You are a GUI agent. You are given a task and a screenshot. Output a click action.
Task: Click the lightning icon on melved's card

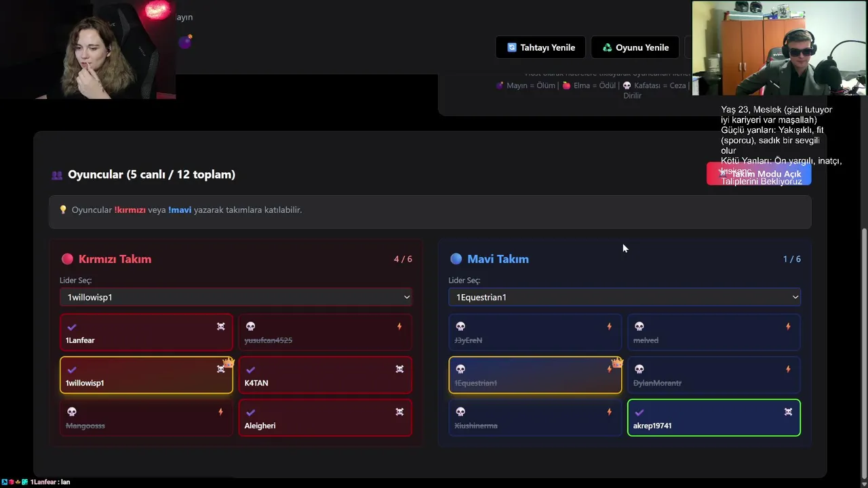(788, 327)
